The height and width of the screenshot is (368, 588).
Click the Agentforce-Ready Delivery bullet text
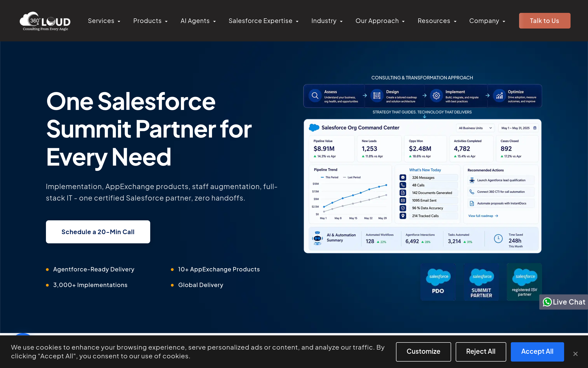(94, 269)
